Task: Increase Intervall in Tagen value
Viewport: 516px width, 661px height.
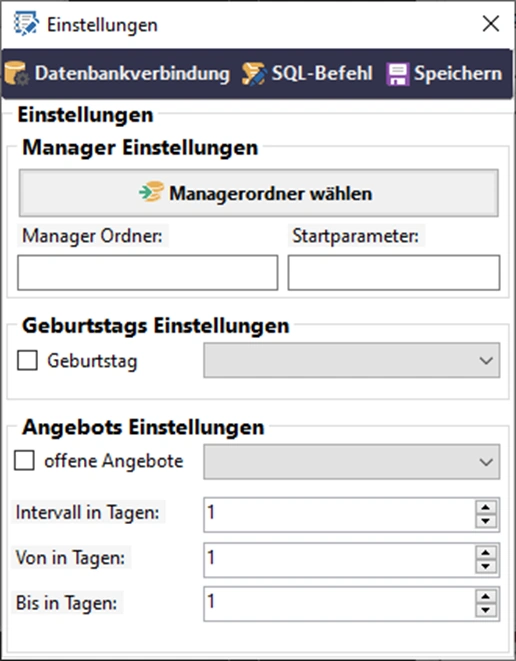Action: (486, 507)
